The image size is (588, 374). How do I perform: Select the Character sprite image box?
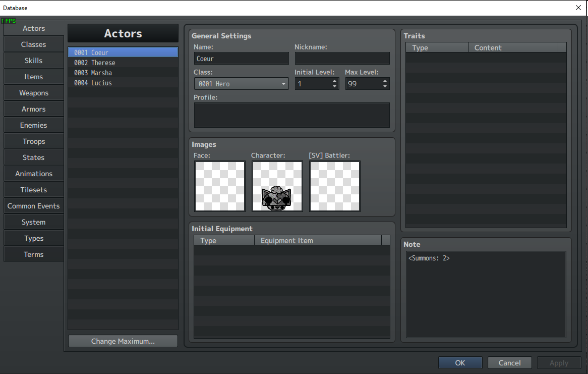click(x=277, y=186)
